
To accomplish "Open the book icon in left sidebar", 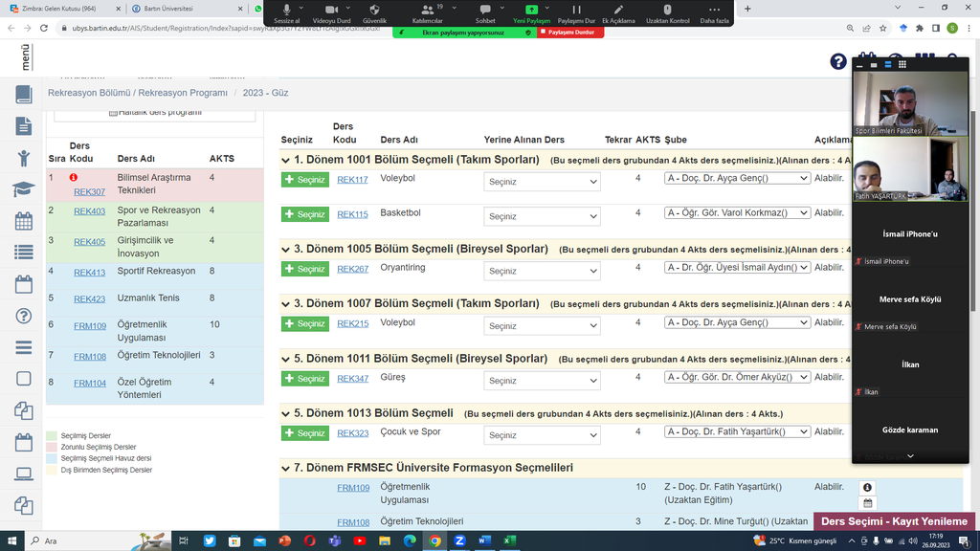I will coord(24,95).
